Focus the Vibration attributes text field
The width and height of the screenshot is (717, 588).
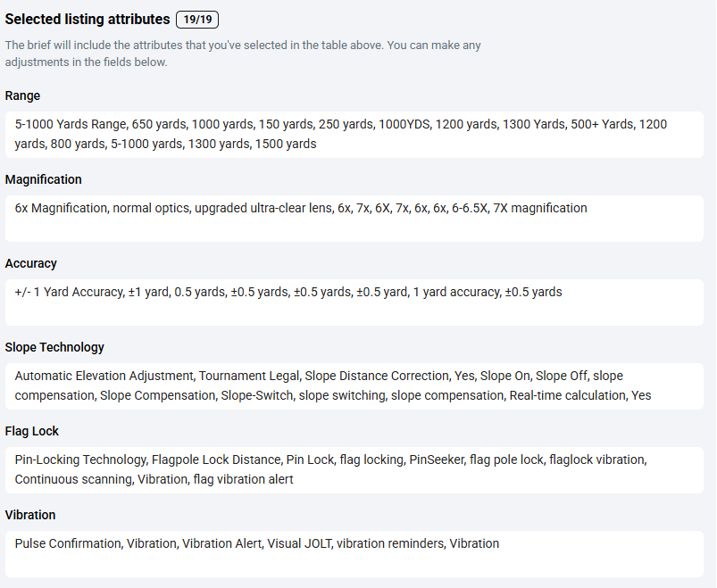[354, 554]
